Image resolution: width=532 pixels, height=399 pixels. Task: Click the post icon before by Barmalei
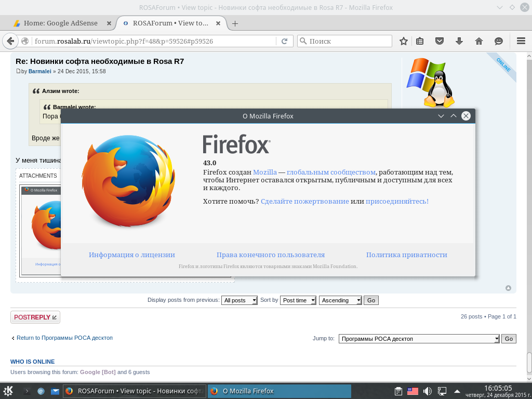tap(18, 71)
